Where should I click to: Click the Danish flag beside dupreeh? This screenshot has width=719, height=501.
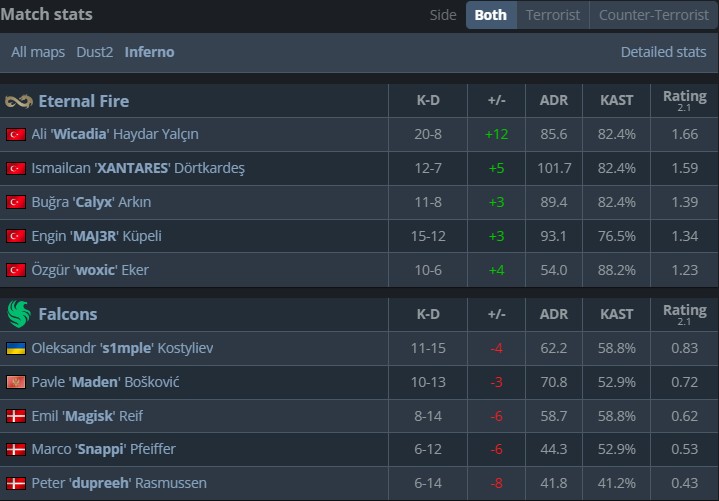point(16,483)
